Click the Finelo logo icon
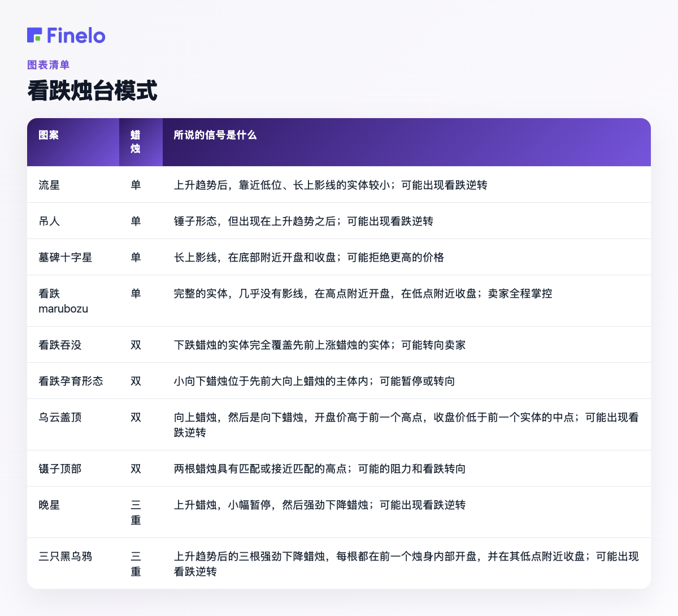The height and width of the screenshot is (616, 678). point(34,35)
